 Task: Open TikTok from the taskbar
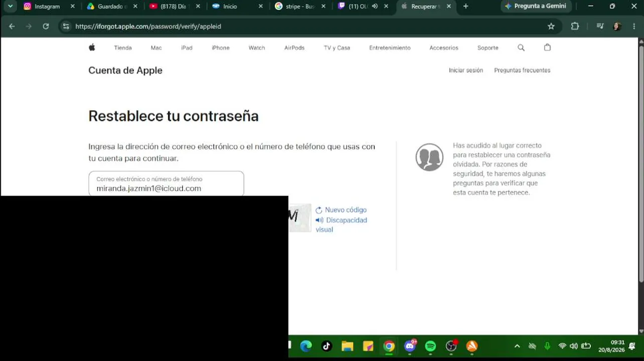pos(327,346)
